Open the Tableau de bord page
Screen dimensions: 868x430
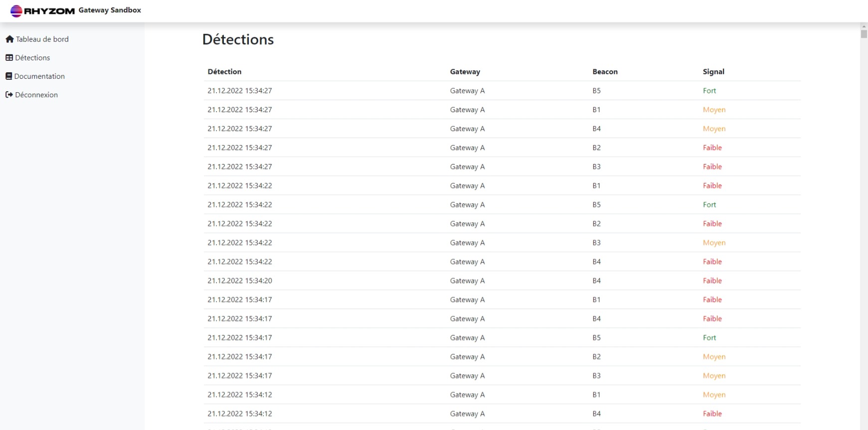tap(42, 39)
